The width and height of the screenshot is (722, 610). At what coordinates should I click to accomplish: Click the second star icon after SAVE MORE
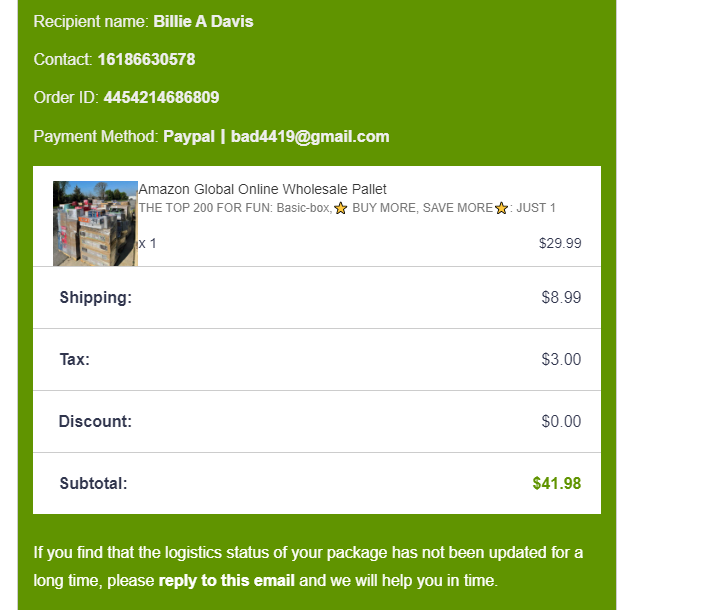(x=502, y=208)
